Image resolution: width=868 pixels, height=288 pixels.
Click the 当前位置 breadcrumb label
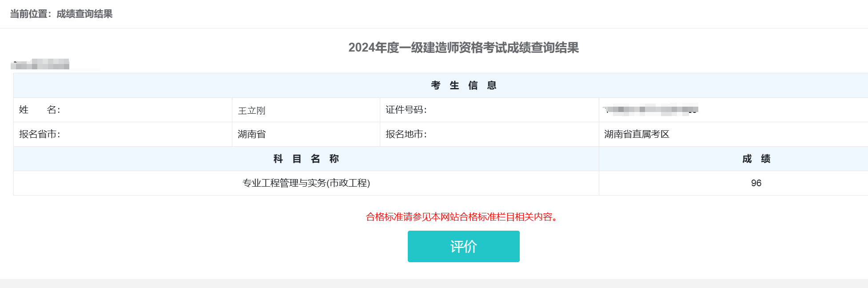pyautogui.click(x=28, y=14)
